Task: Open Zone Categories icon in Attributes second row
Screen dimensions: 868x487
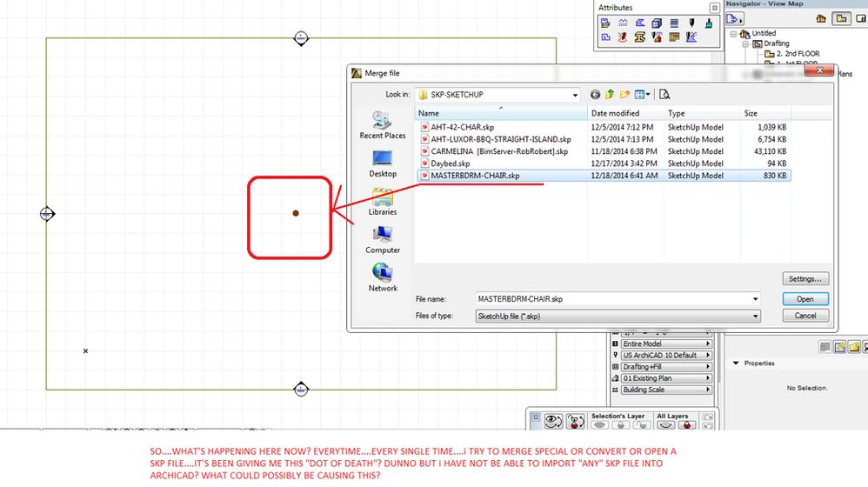Action: [605, 37]
